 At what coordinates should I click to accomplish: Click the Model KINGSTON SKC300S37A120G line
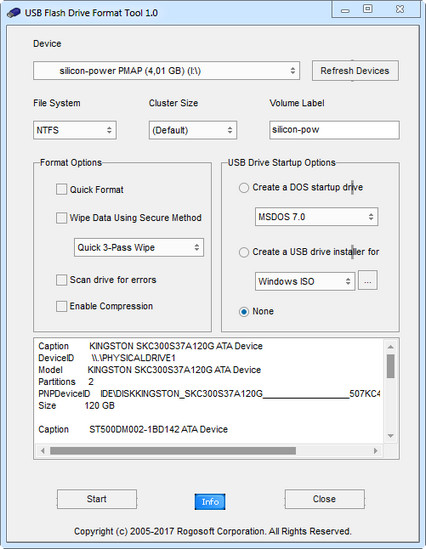pyautogui.click(x=149, y=370)
